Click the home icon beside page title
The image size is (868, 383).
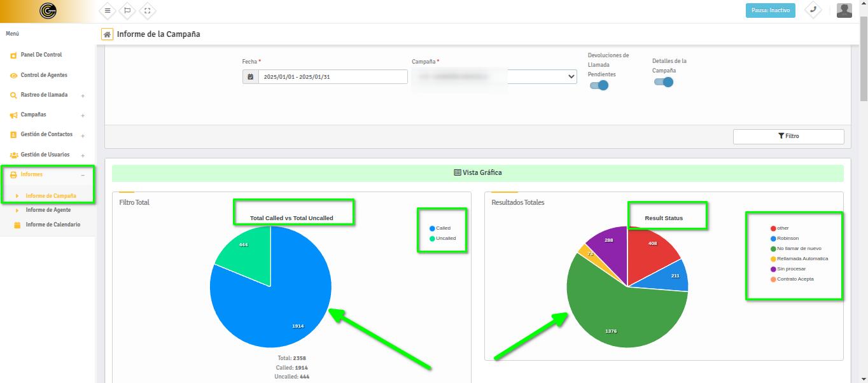107,34
